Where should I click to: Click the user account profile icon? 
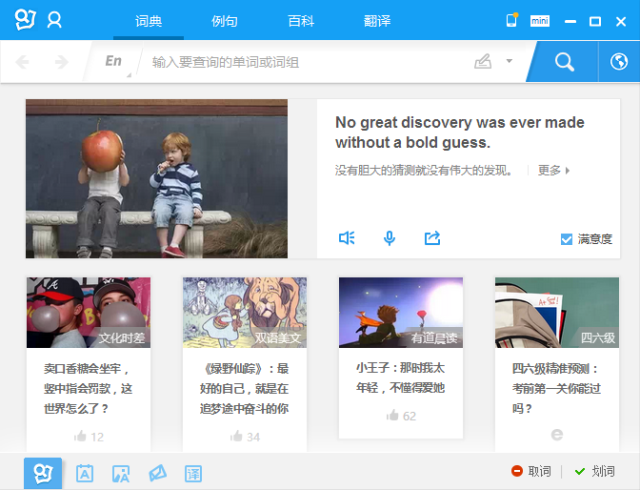(55, 20)
